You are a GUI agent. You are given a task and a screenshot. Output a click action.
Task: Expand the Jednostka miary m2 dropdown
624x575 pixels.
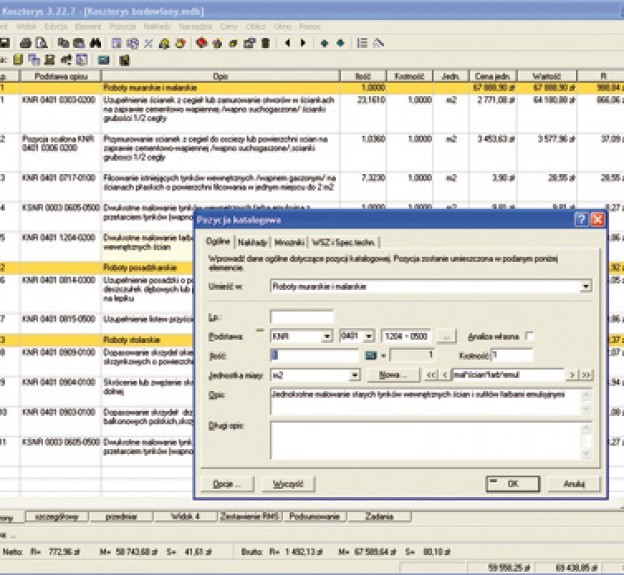pos(354,375)
